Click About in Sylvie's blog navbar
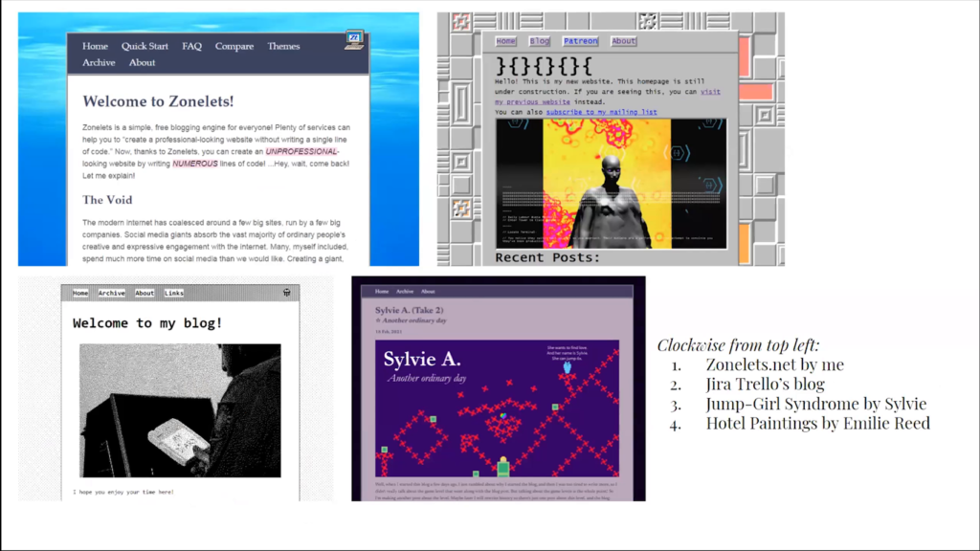Viewport: 980px width, 551px height. pyautogui.click(x=428, y=291)
